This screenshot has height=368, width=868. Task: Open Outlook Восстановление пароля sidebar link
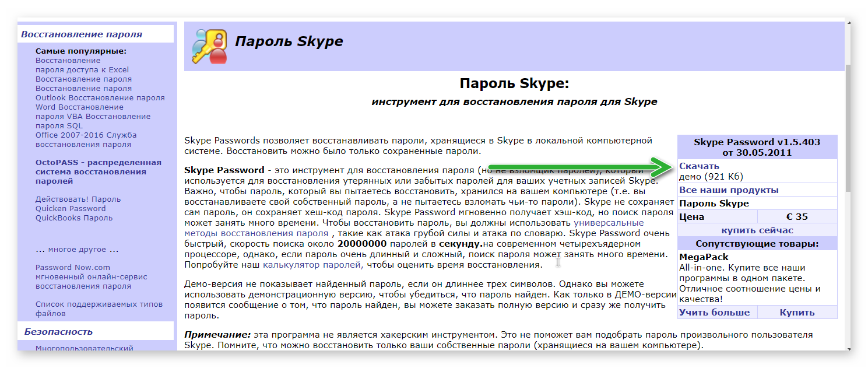(100, 97)
